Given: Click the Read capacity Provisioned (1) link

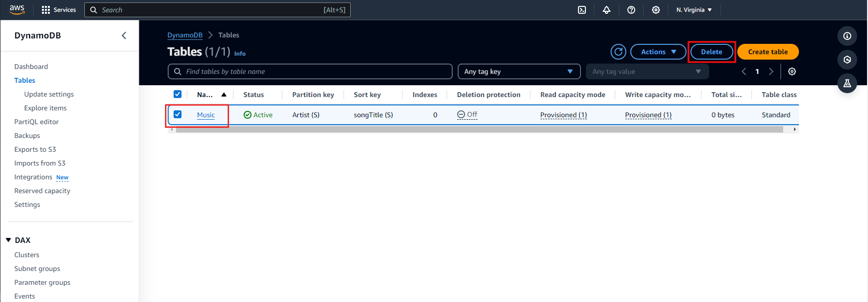Looking at the screenshot, I should tap(563, 115).
